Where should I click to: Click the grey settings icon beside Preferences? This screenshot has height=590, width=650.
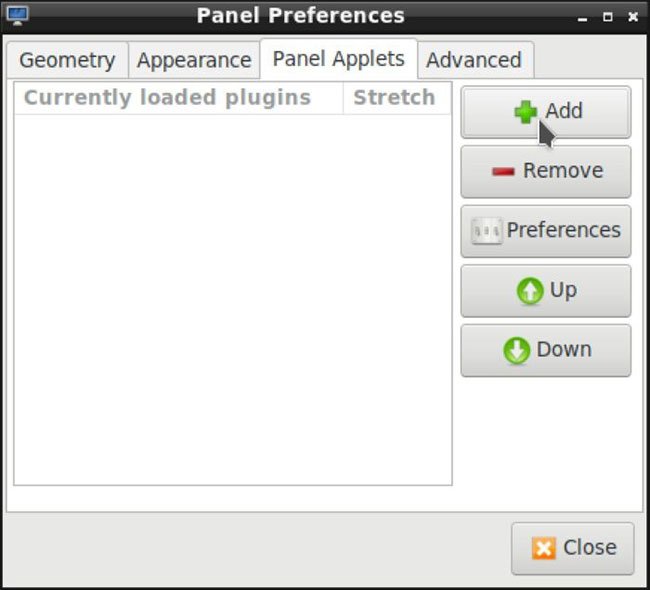(487, 231)
